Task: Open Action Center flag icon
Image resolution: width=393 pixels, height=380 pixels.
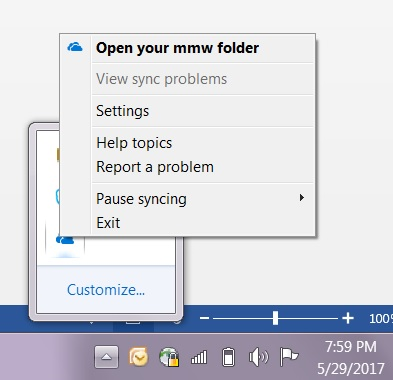Action: (x=289, y=357)
